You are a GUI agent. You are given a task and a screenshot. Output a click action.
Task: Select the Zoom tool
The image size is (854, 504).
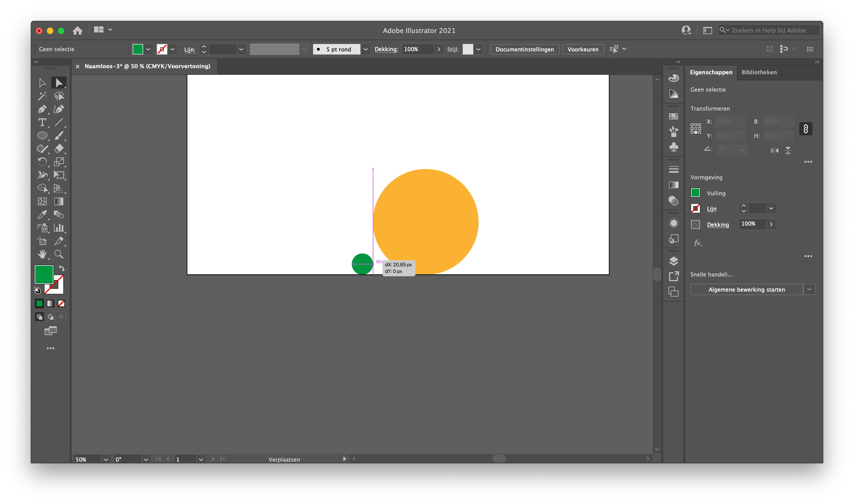pyautogui.click(x=59, y=254)
